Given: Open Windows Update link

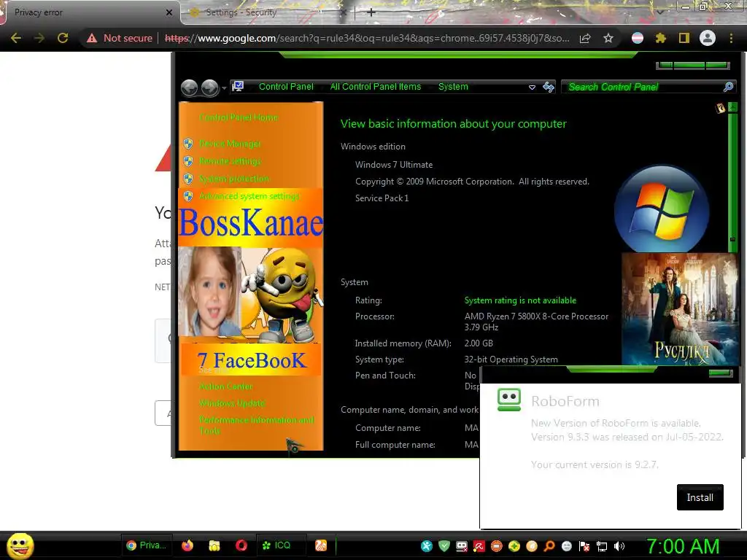Looking at the screenshot, I should pos(232,402).
